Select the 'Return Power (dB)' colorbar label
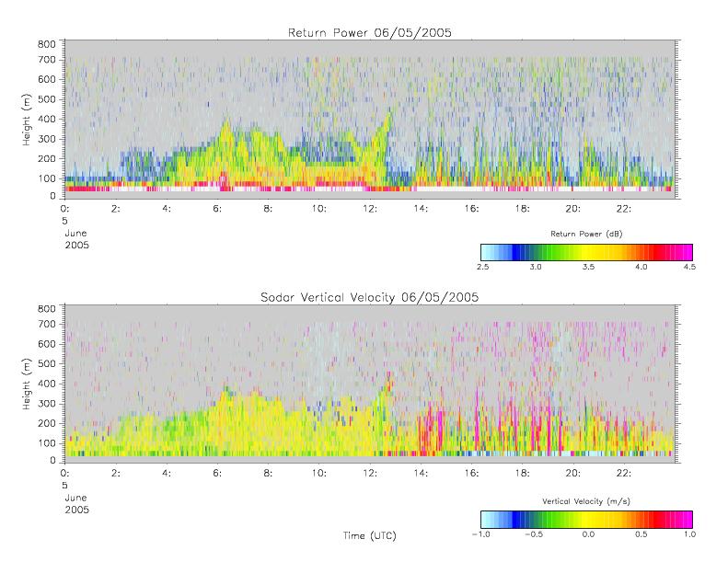Viewport: 728px width, 562px height. [x=586, y=234]
